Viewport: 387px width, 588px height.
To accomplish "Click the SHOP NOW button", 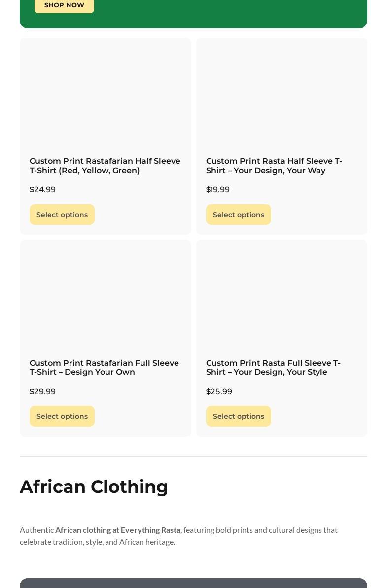I will pos(64,5).
